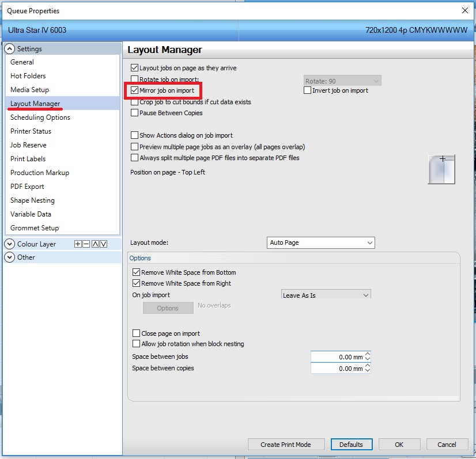Screen dimensions: 476x459
Task: Click Cancel to discard changes
Action: coord(447,445)
